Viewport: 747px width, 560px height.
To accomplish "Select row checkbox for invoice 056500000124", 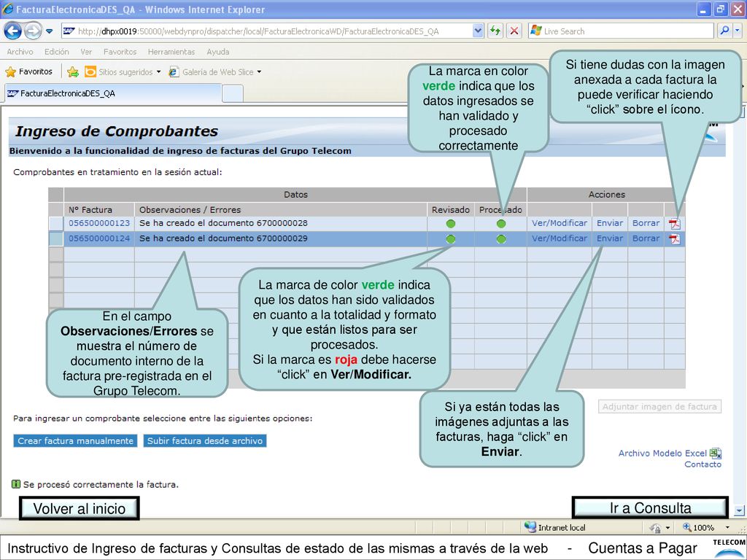I will [56, 238].
